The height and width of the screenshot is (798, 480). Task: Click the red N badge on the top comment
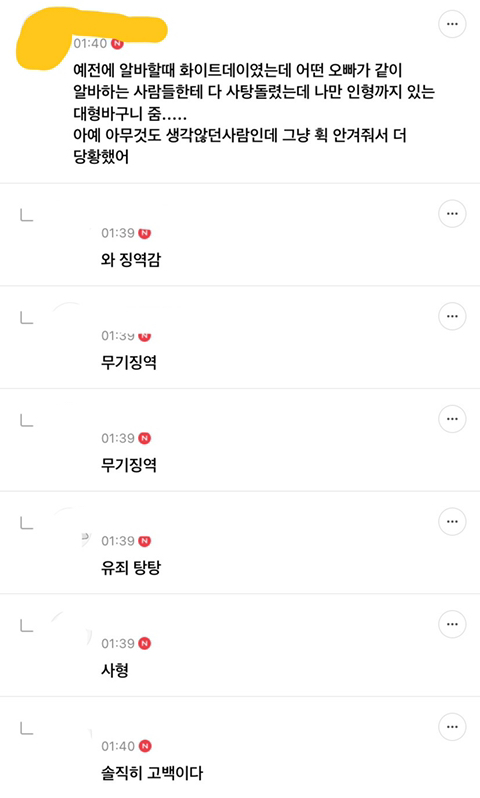[x=117, y=43]
